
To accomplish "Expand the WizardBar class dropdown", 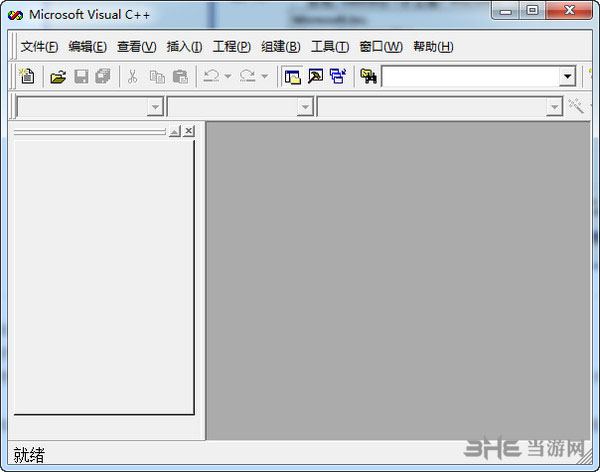I will 155,107.
